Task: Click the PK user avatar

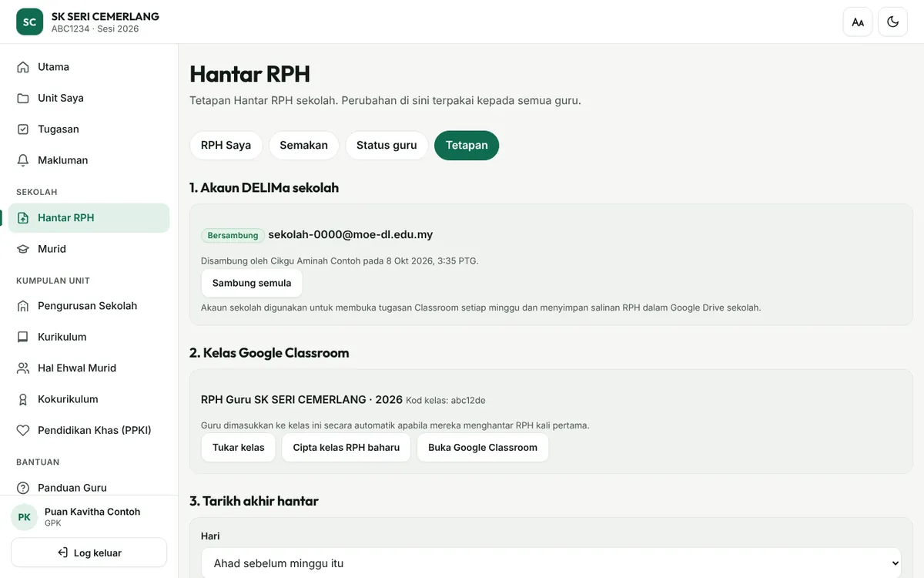Action: click(x=24, y=517)
